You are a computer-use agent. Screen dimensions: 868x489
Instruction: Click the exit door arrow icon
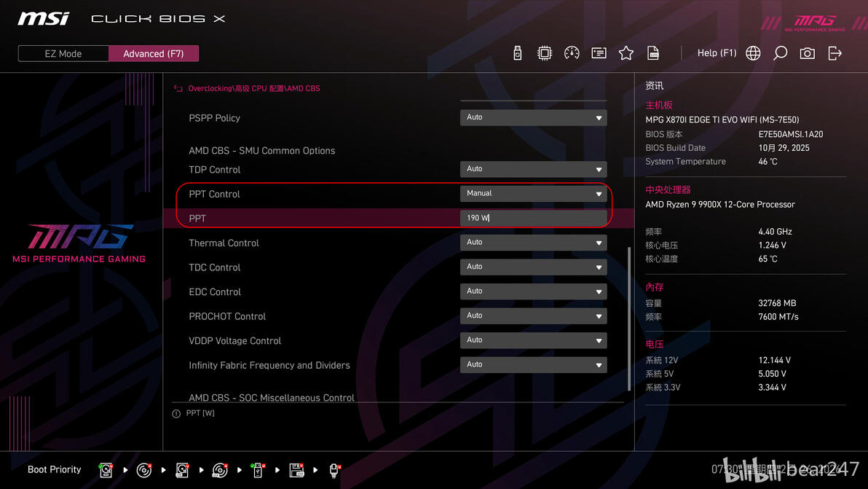click(x=835, y=53)
